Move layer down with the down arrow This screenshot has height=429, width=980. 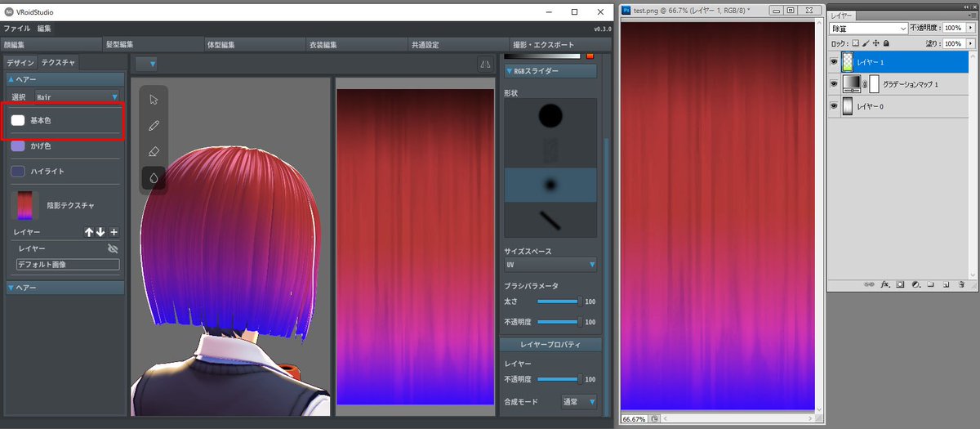[100, 232]
